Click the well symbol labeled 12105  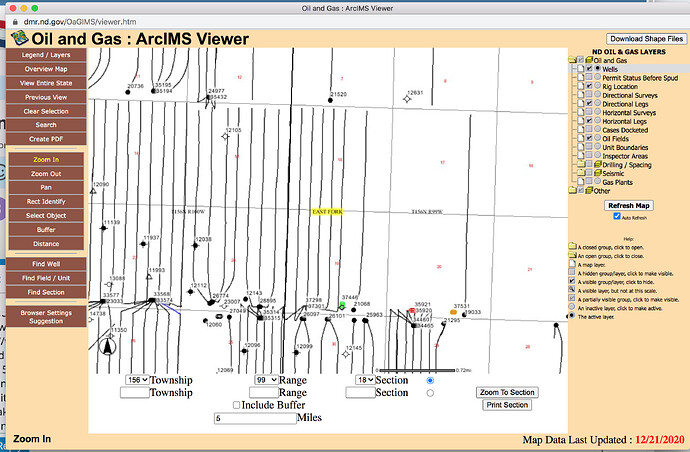coord(225,136)
